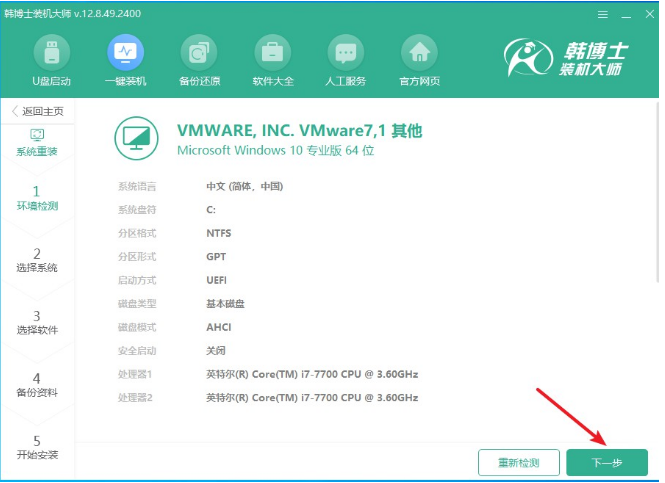Click the 磁盘类型 label
This screenshot has height=483, width=665.
137,304
